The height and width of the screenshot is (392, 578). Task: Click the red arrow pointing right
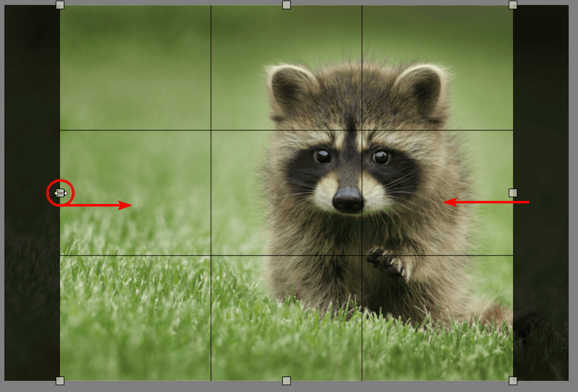pos(99,205)
